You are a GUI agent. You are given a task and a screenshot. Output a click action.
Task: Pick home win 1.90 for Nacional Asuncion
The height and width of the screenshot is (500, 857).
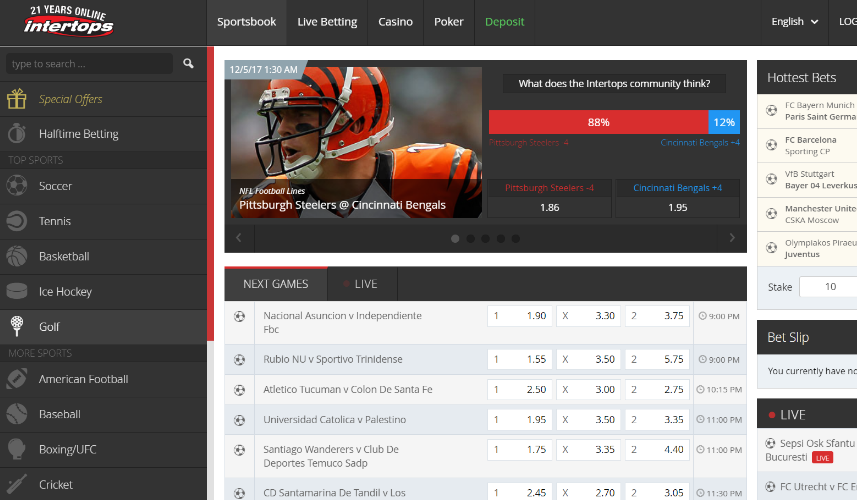(520, 316)
